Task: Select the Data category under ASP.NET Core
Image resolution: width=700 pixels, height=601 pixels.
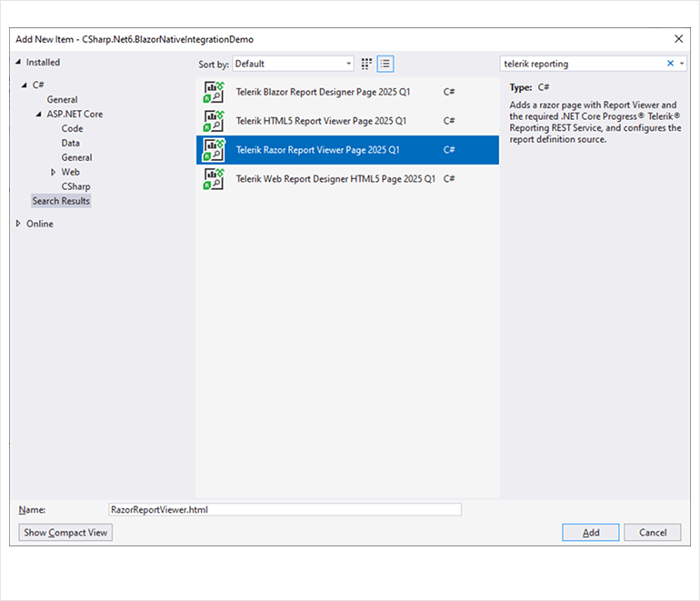Action: pyautogui.click(x=70, y=143)
